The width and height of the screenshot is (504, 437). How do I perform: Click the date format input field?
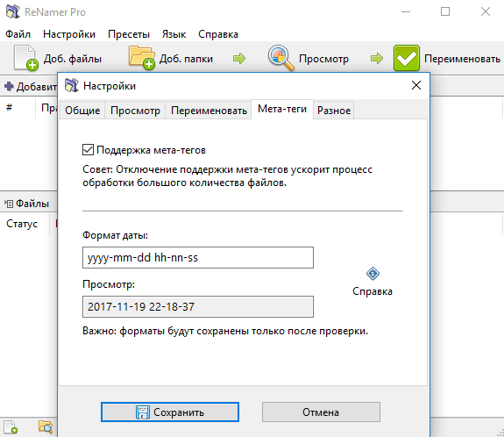click(198, 257)
